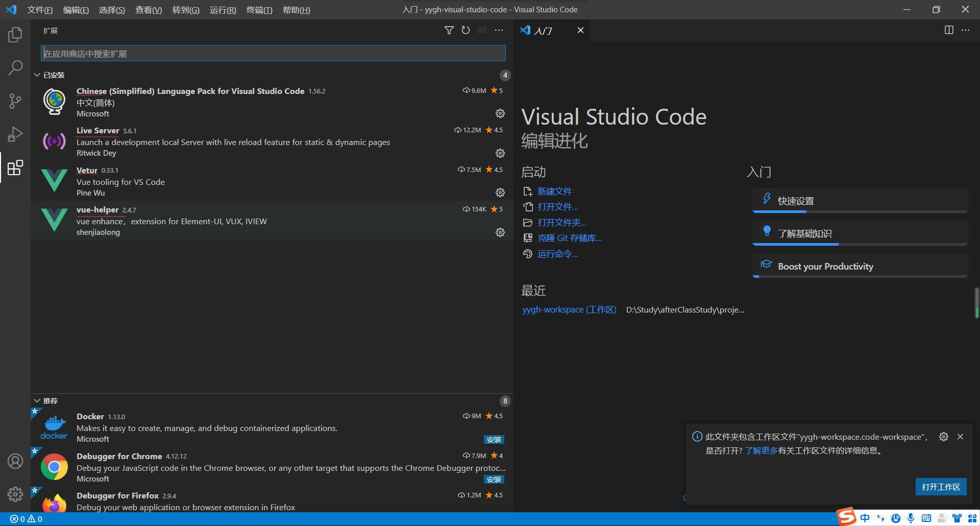
Task: Click 运行命令... link
Action: point(557,254)
